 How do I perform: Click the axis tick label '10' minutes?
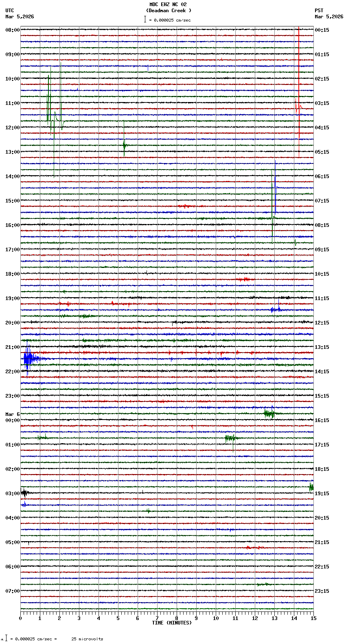pyautogui.click(x=216, y=618)
